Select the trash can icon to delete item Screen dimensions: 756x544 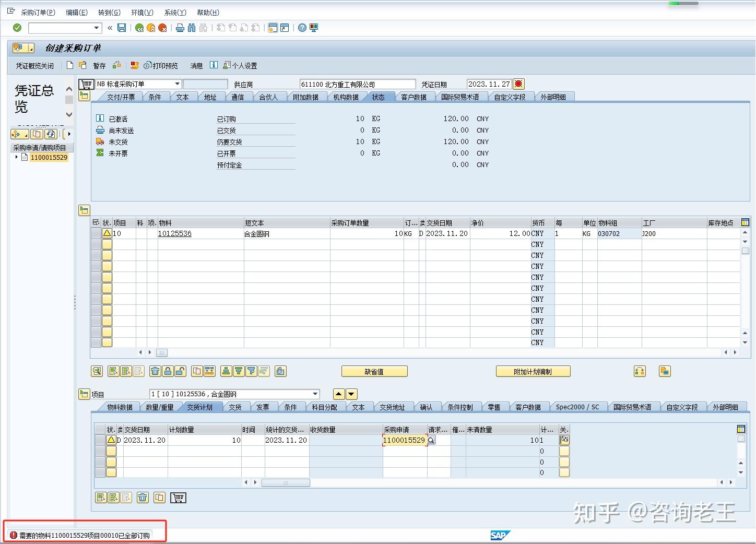pyautogui.click(x=155, y=371)
